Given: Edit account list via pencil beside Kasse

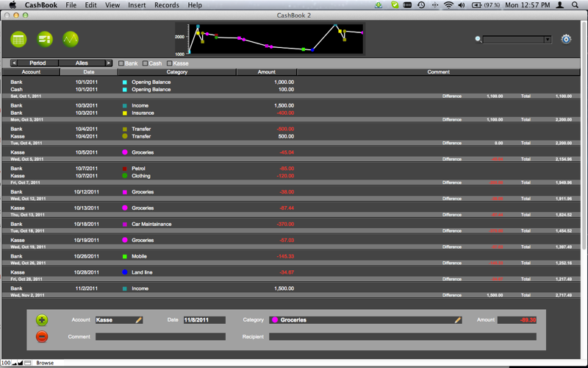Looking at the screenshot, I should (139, 320).
